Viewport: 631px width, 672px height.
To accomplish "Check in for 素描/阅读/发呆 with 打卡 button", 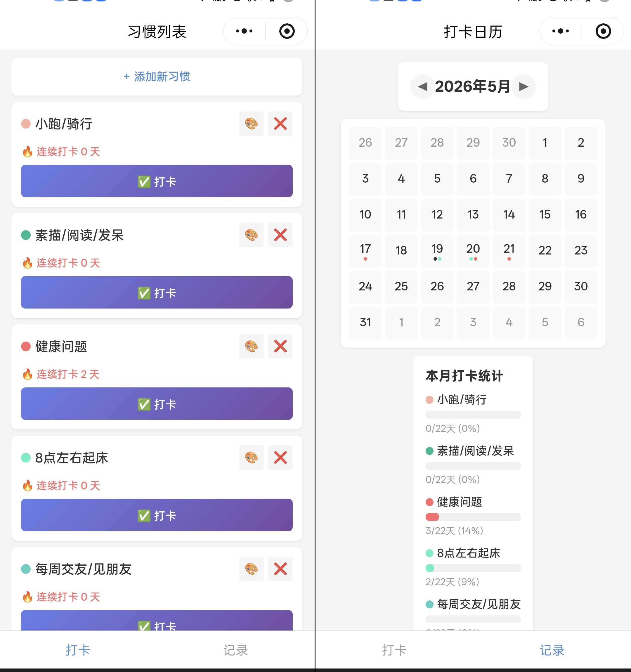I will [x=157, y=292].
